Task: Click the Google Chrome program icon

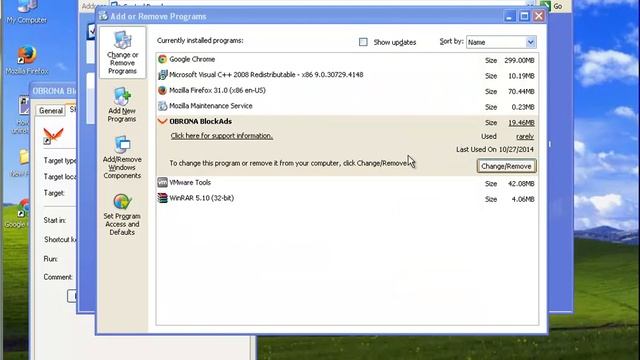Action: point(162,59)
